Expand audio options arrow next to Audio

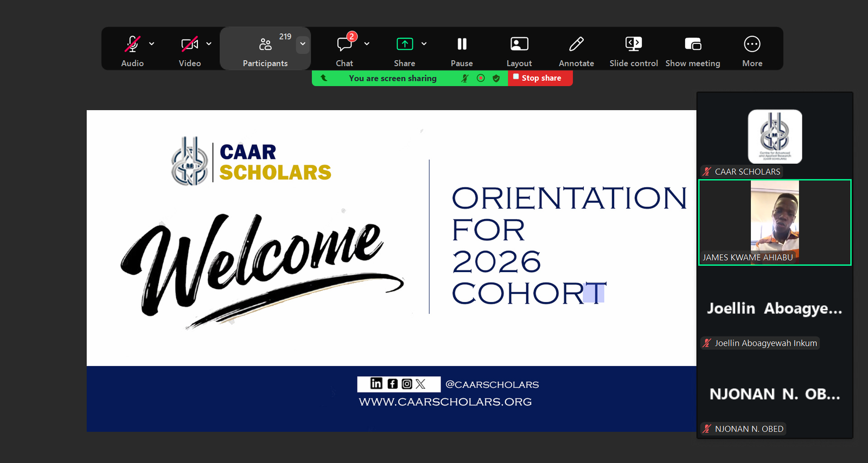coord(152,44)
